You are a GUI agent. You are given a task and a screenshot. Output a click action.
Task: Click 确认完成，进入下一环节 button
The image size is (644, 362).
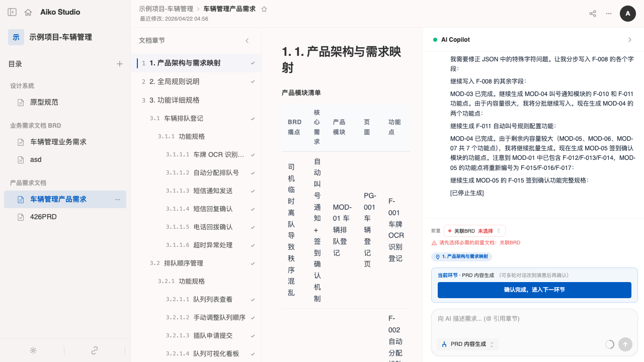[534, 290]
